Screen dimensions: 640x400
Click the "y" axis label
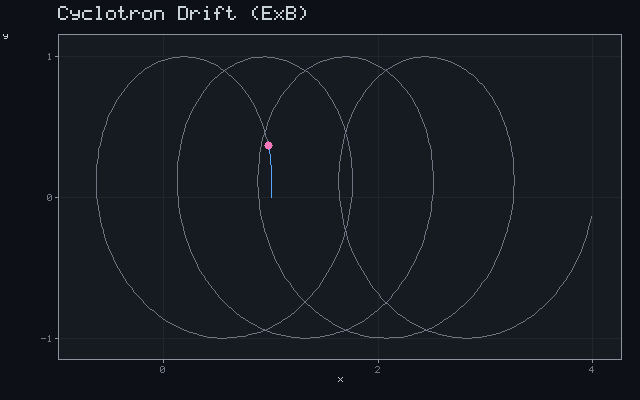(6, 36)
